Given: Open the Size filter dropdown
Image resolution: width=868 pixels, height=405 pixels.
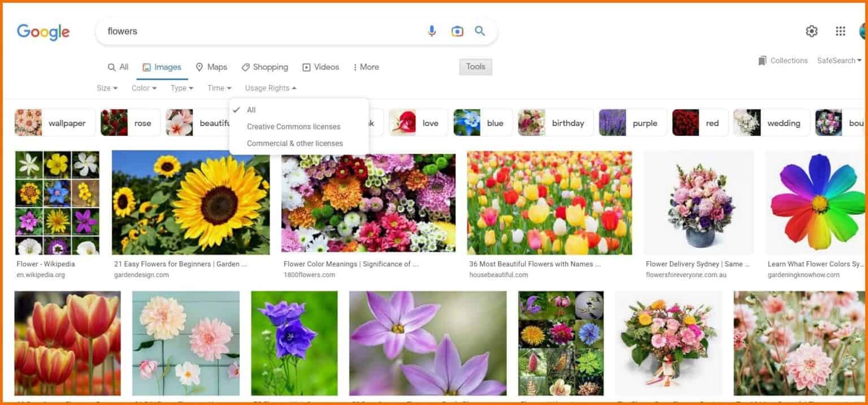Looking at the screenshot, I should [107, 88].
